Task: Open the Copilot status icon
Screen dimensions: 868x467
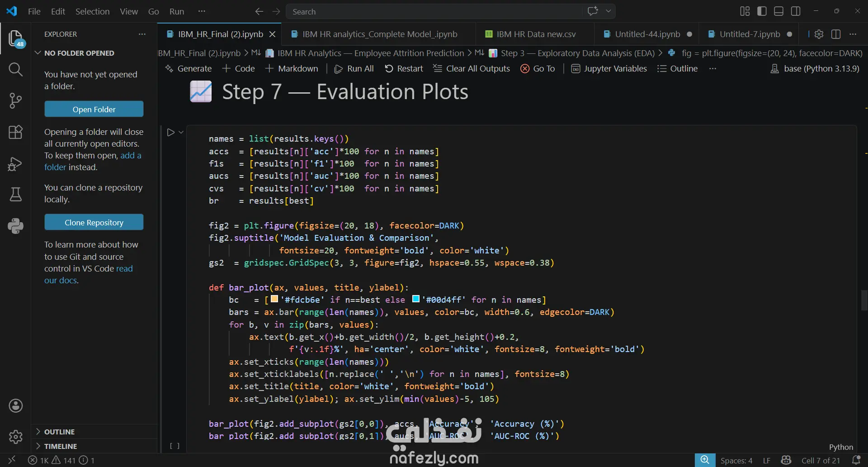Action: pos(786,460)
